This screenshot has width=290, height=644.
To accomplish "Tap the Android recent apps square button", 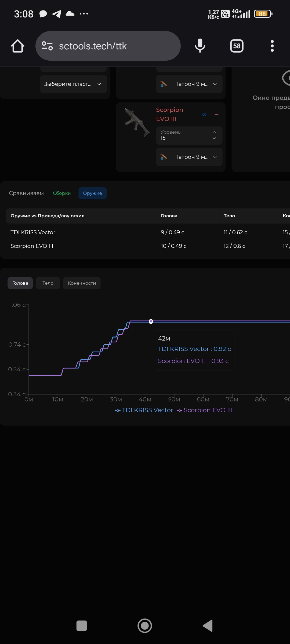I will (x=82, y=626).
